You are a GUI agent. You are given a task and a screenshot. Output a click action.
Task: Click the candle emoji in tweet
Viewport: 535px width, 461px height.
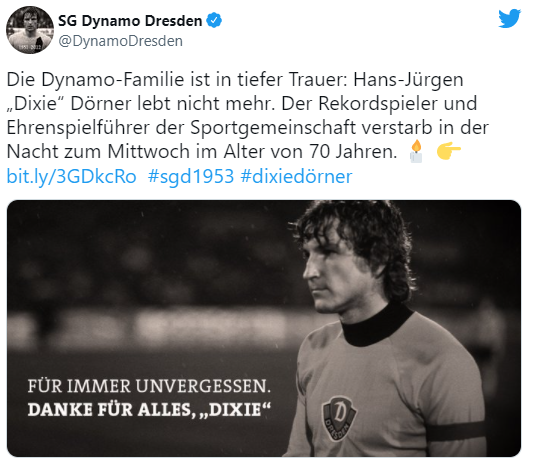(416, 151)
